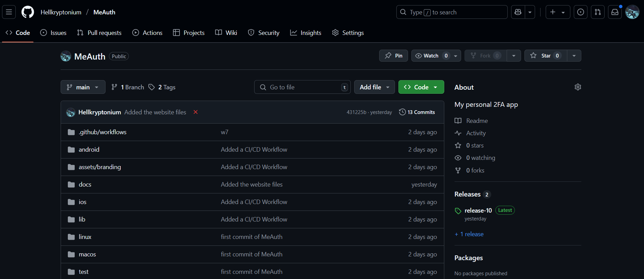Open the Pull requests icon in header
Screen dimensions: 644x279
click(x=598, y=12)
